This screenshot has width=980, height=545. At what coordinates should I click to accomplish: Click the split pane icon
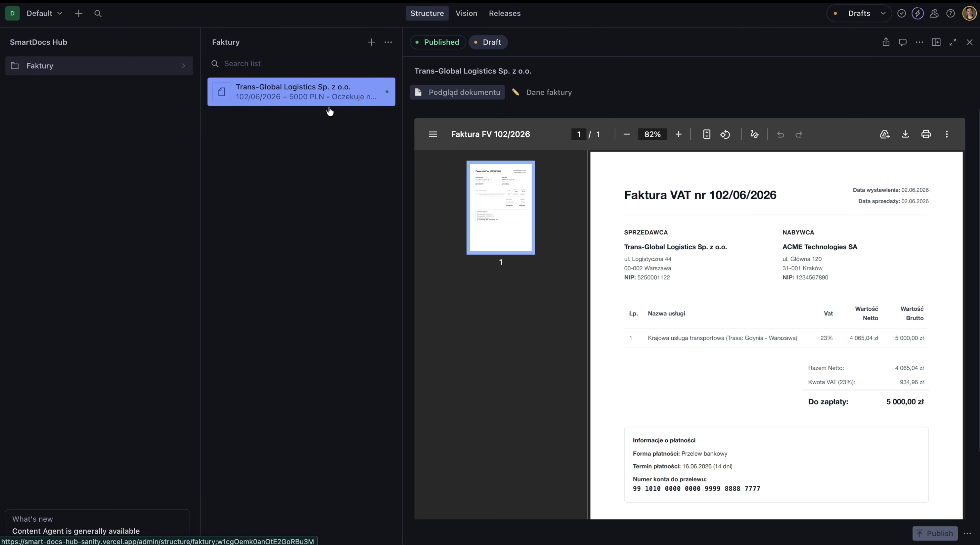[x=936, y=42]
